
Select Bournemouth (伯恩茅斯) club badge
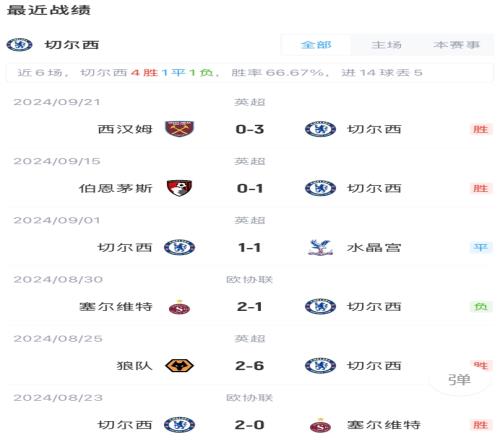[179, 188]
